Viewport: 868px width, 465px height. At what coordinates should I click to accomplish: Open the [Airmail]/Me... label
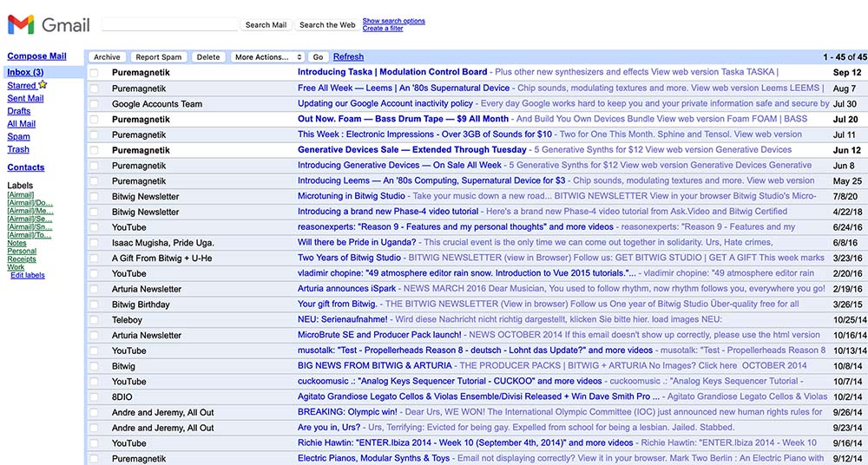(x=30, y=211)
